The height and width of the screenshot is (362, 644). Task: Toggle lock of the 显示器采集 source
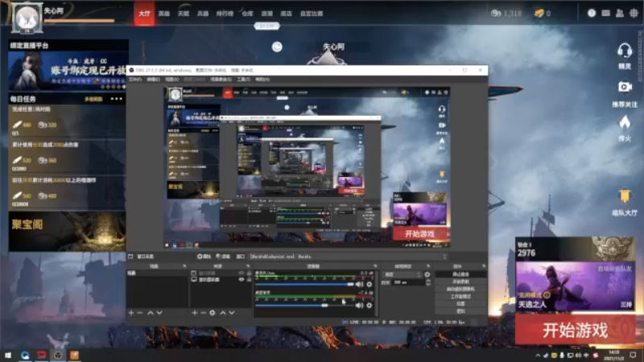(249, 279)
